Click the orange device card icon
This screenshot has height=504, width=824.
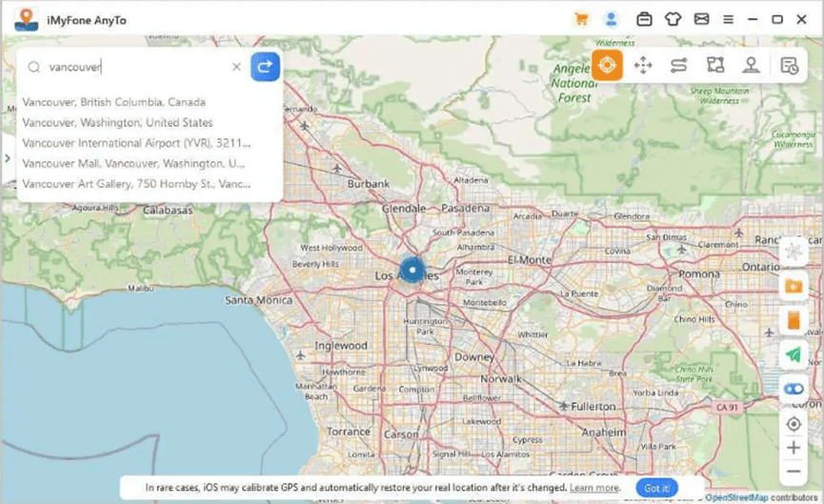794,320
